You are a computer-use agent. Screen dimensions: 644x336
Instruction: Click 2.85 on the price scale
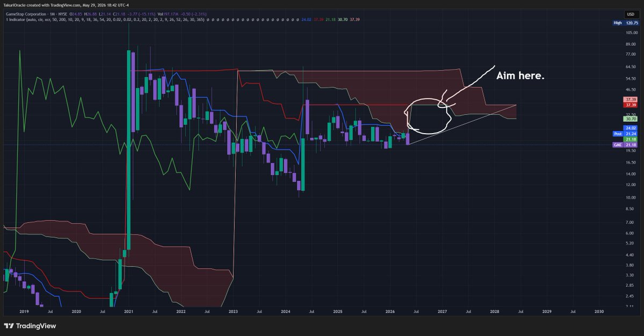[630, 285]
